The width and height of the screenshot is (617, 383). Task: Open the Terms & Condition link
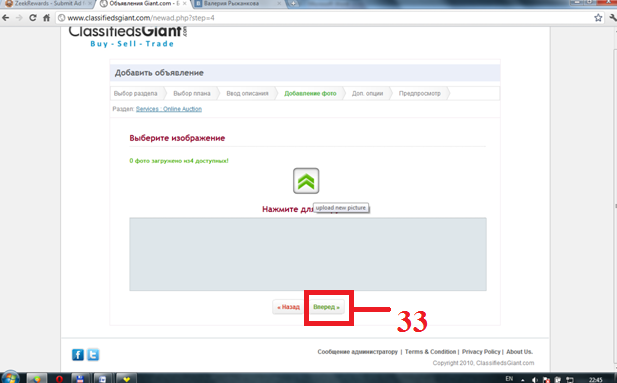[x=430, y=352]
